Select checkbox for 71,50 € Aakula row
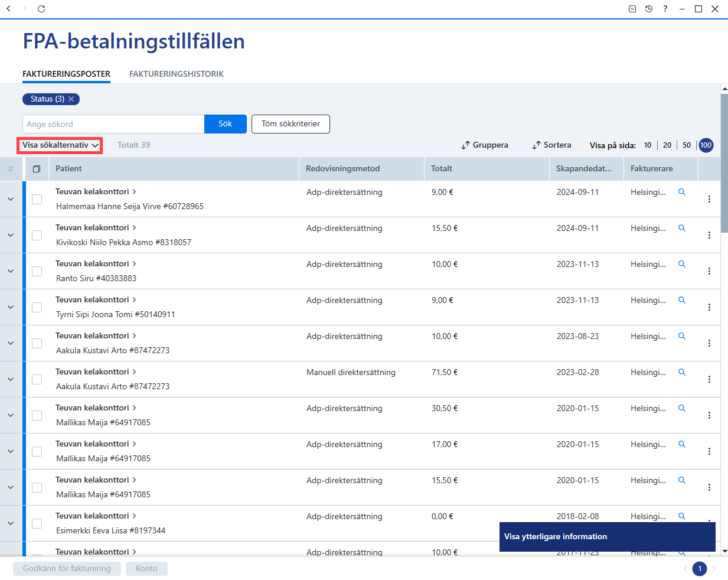 click(37, 379)
